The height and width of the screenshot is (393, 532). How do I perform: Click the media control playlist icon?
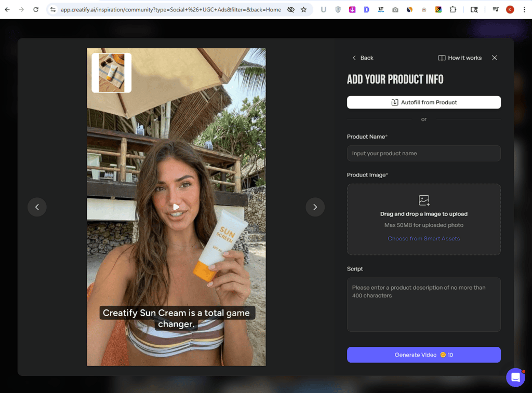pyautogui.click(x=496, y=9)
